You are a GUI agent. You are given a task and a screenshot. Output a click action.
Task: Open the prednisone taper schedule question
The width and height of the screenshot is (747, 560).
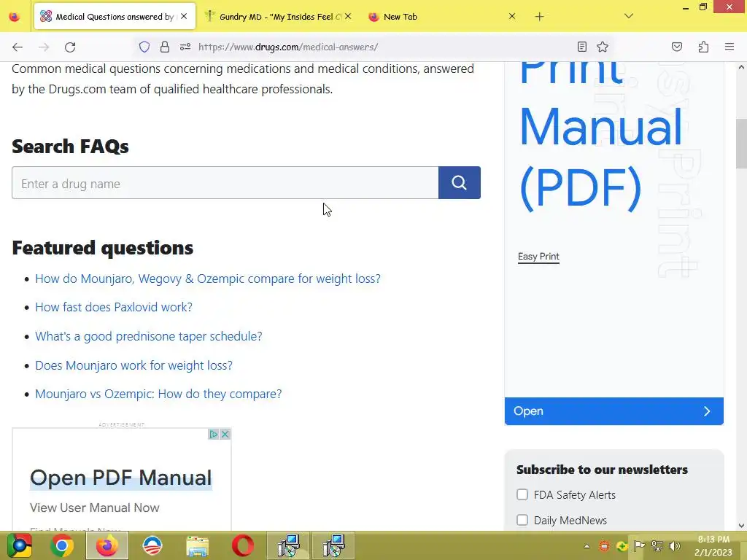(x=149, y=336)
